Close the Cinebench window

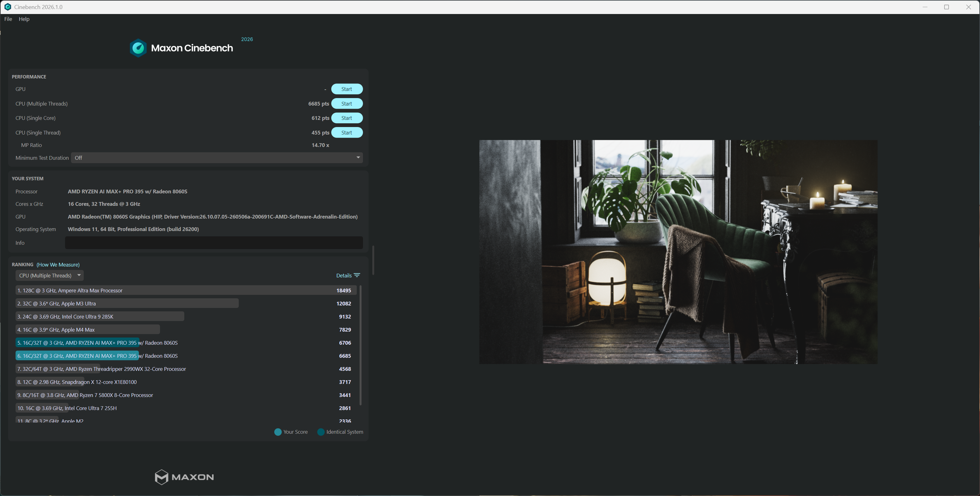pyautogui.click(x=968, y=7)
